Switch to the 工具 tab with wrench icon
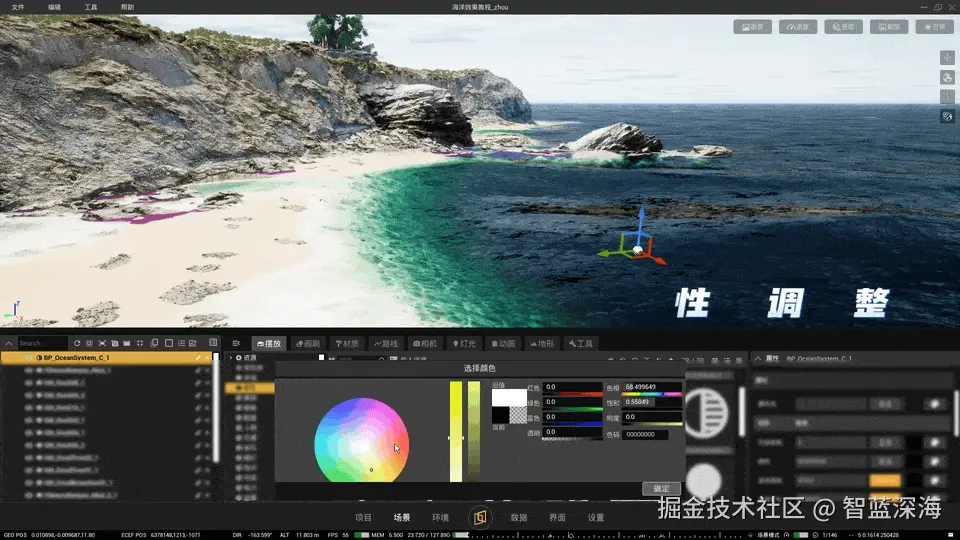Viewport: 960px width, 540px height. coord(581,343)
